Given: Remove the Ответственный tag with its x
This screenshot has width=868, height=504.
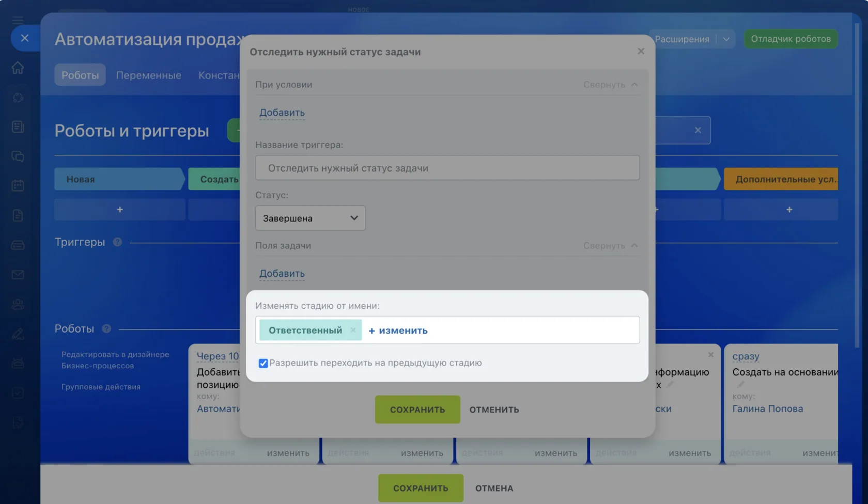Looking at the screenshot, I should coord(353,330).
